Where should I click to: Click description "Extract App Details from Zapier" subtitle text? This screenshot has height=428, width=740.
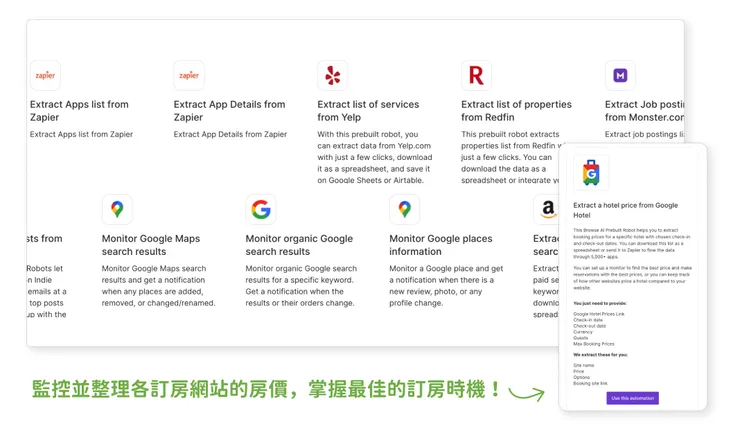230,134
